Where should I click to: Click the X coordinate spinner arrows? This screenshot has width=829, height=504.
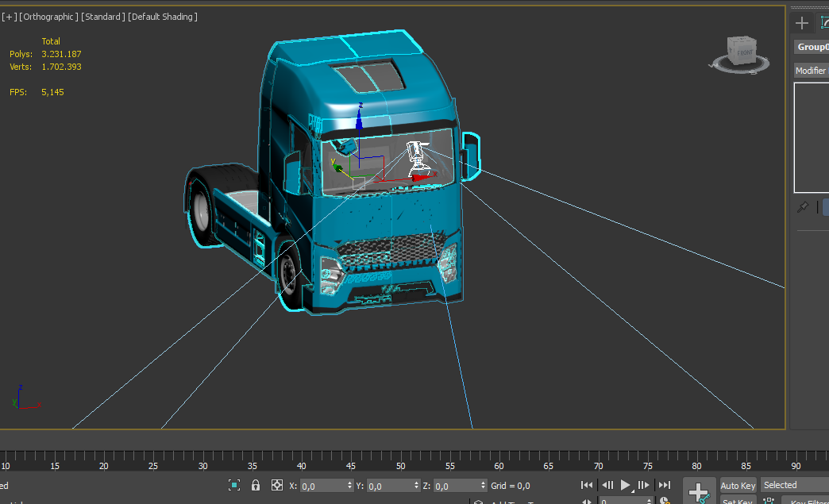349,486
